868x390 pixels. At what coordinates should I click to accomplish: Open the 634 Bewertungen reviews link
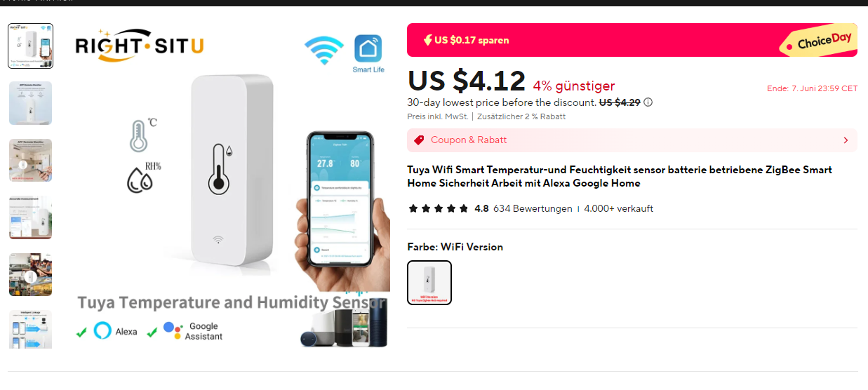533,208
